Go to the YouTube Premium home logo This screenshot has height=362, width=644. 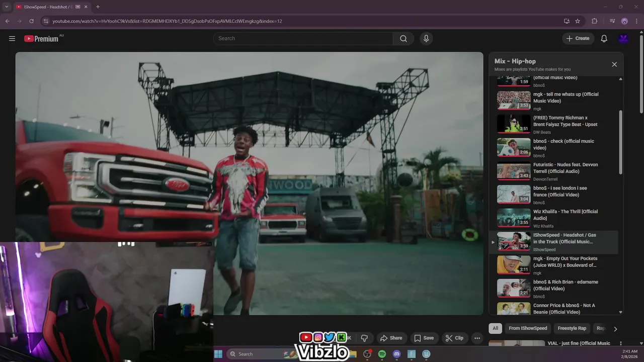tap(41, 39)
